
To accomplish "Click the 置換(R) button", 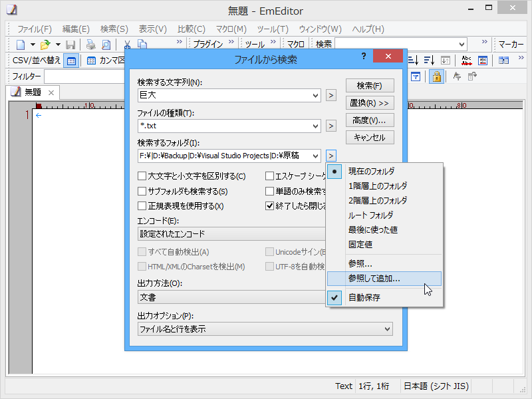I will pyautogui.click(x=369, y=103).
